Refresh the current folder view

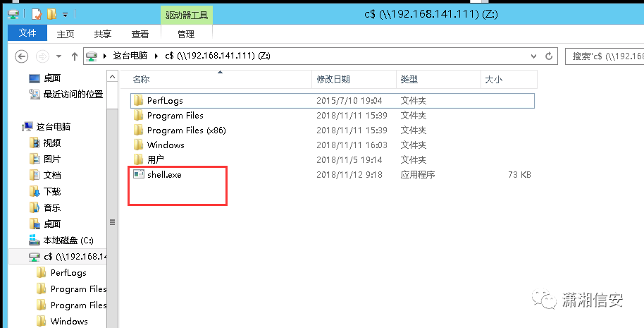pos(549,56)
